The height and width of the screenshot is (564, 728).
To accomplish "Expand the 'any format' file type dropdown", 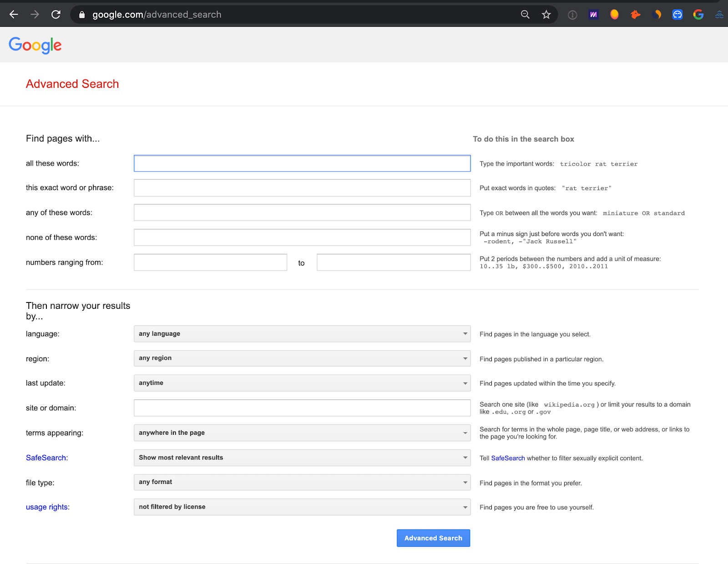I will (302, 482).
